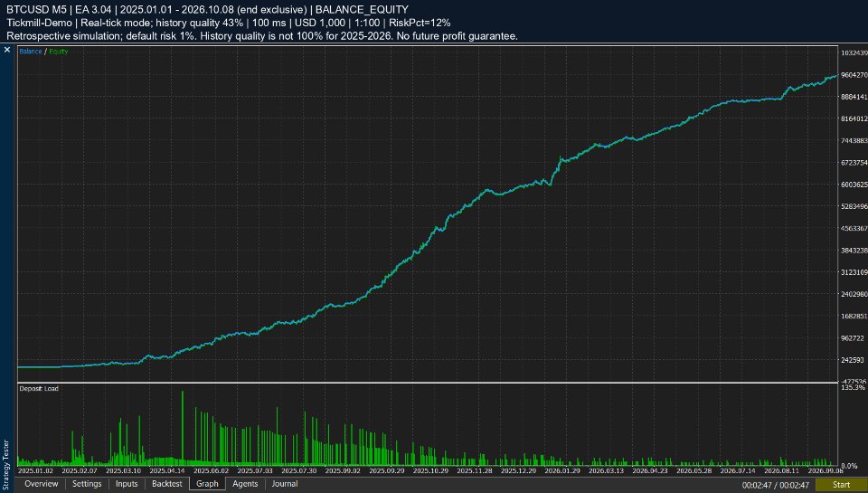Viewport: 868px width, 493px height.
Task: Switch to the Journal tab
Action: point(285,484)
